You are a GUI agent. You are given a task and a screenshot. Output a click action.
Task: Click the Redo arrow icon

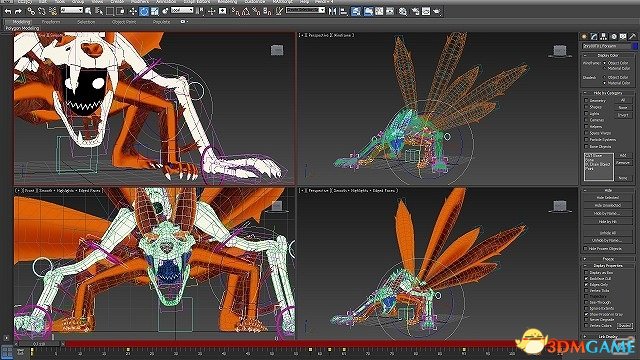click(x=18, y=11)
